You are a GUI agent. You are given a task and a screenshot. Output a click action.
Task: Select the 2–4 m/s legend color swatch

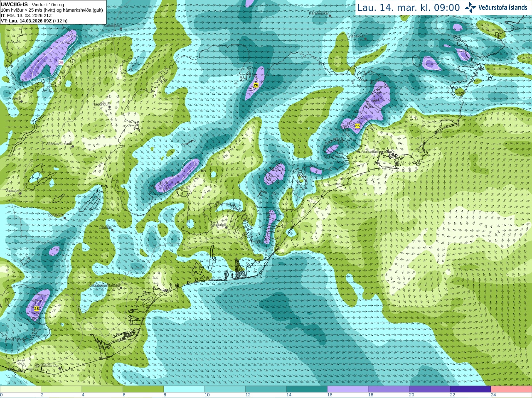[x=61, y=389]
